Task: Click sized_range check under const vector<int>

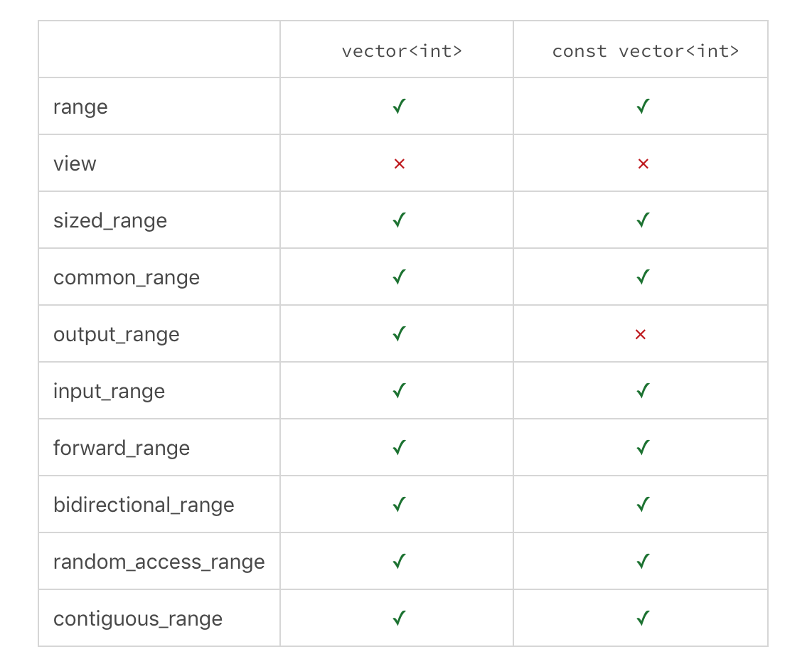Action: click(x=643, y=220)
